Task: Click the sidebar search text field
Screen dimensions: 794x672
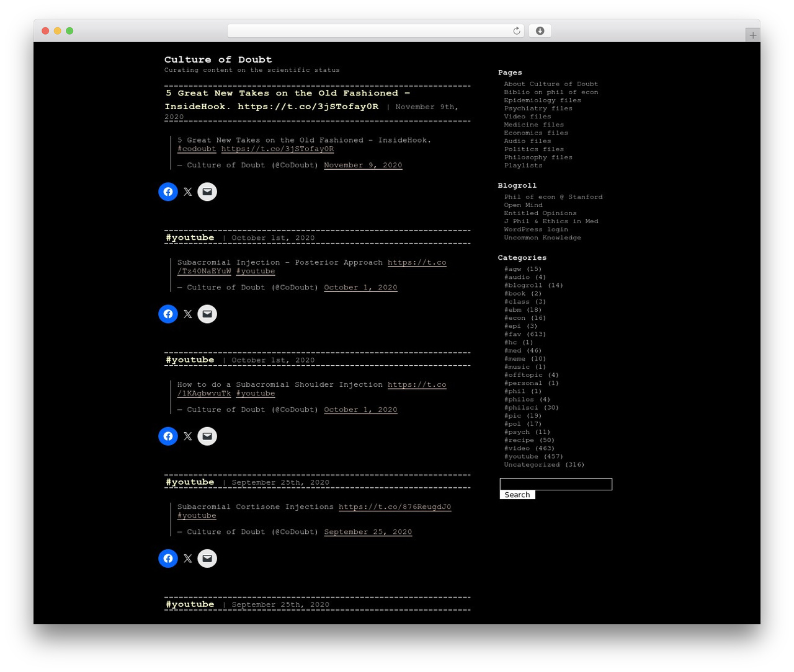Action: coord(556,484)
